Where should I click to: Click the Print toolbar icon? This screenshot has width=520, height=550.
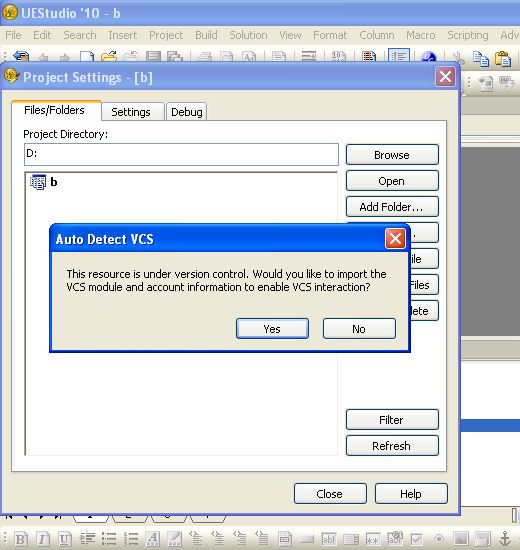click(205, 56)
